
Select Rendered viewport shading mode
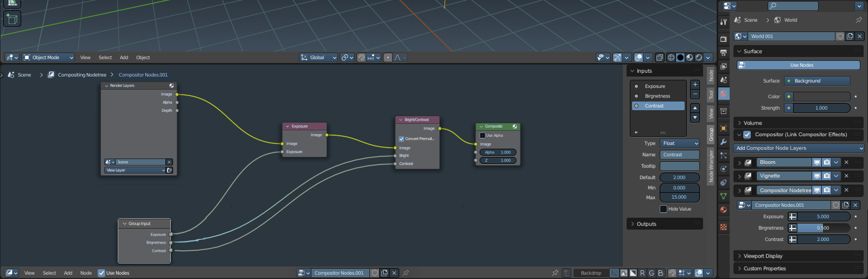pos(699,58)
